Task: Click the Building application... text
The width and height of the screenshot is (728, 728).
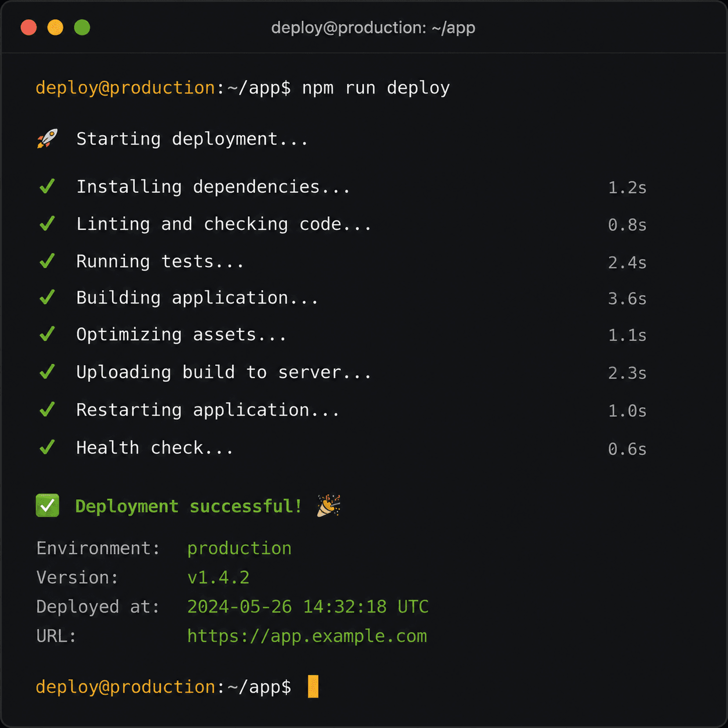Action: click(197, 298)
